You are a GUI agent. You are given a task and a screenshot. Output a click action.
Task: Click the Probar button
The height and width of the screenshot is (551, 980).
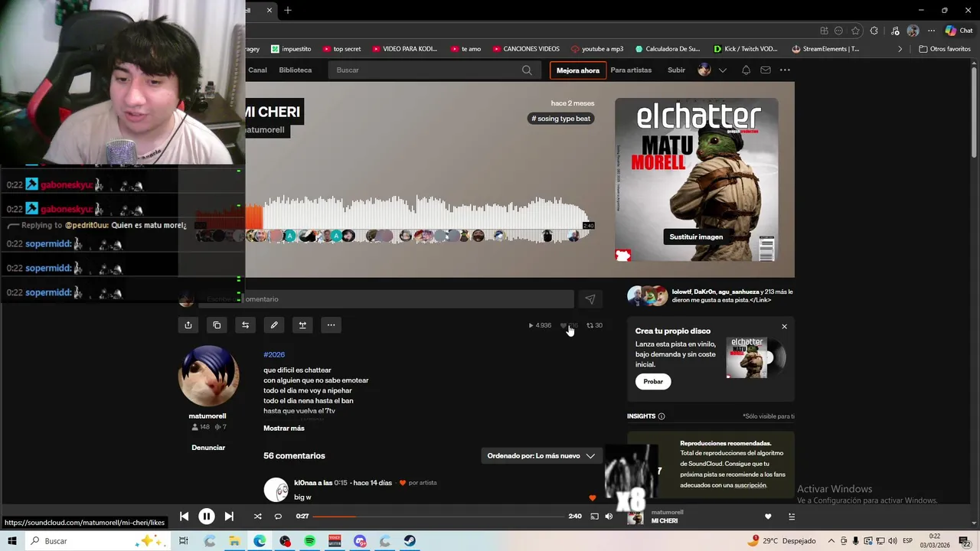(653, 381)
